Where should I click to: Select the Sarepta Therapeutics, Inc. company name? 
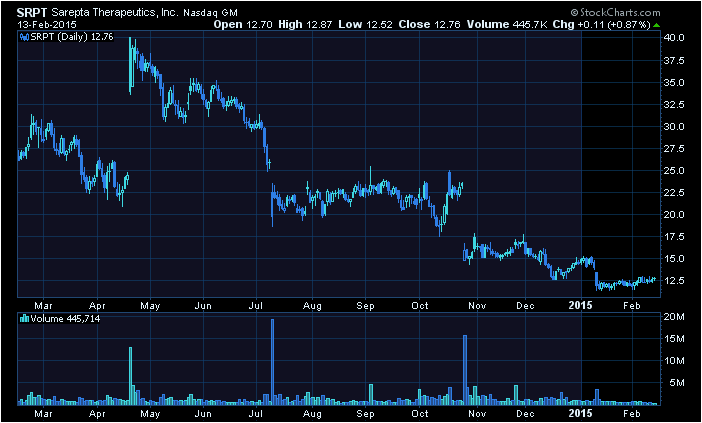point(115,13)
